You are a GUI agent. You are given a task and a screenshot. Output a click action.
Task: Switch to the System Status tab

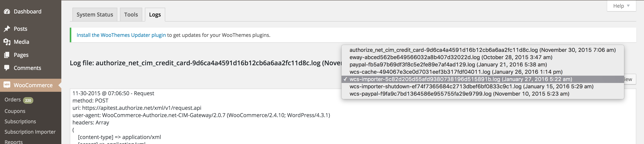[x=95, y=15]
